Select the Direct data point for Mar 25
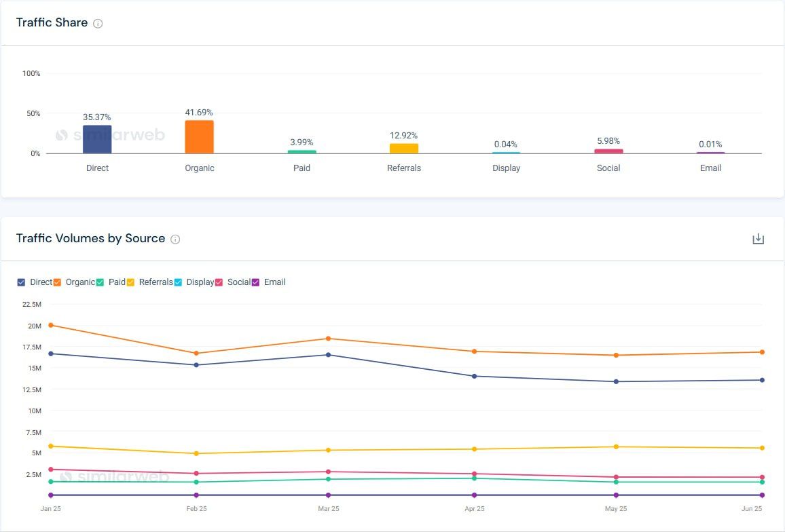 329,355
